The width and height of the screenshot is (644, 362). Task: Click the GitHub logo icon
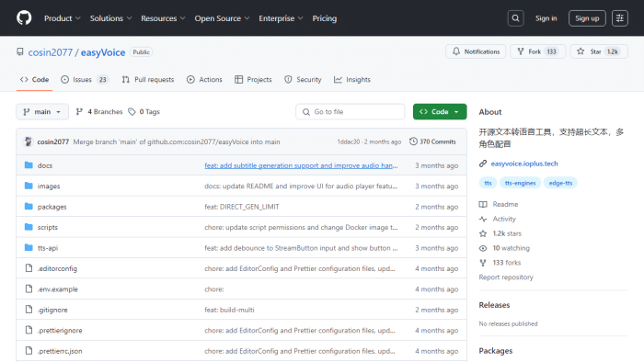click(24, 18)
